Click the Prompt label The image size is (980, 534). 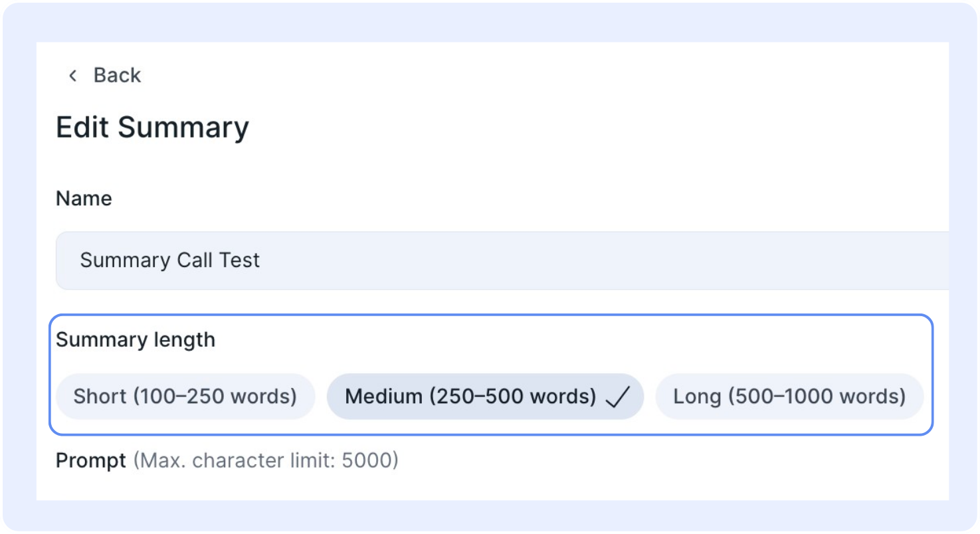(x=91, y=460)
